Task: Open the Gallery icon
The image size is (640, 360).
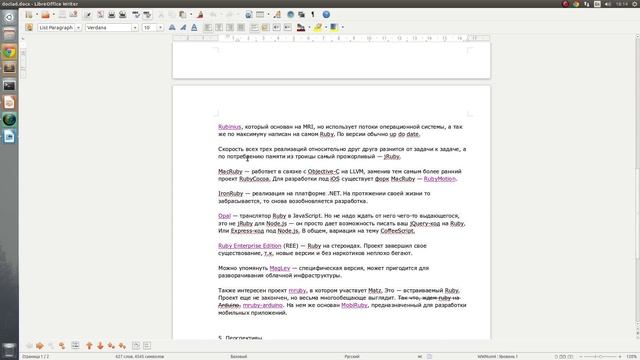Action: [302, 15]
